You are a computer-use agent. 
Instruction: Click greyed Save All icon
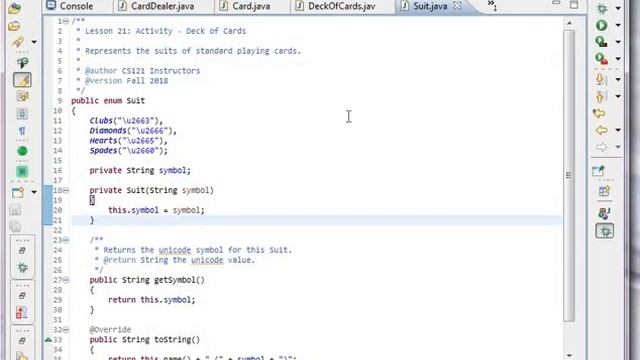click(x=15, y=226)
